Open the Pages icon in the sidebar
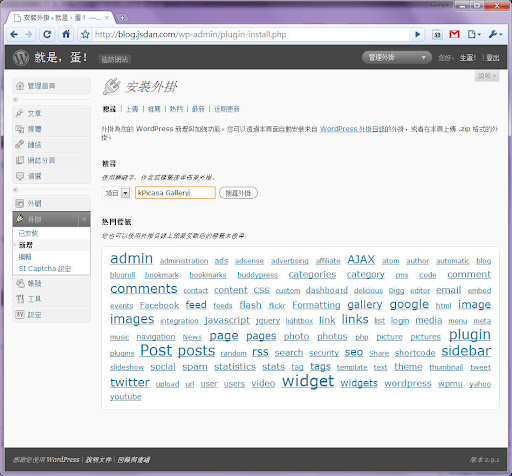 coord(20,160)
